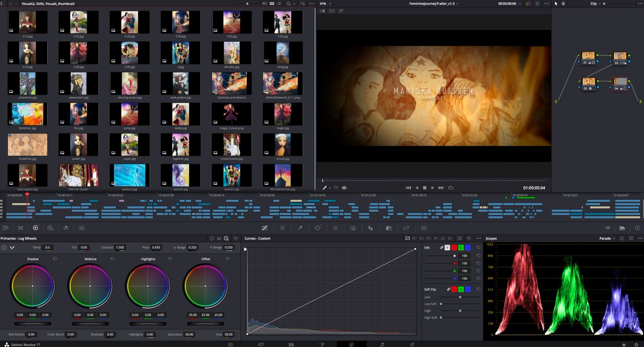Switch to the Fairlight page tab
Viewport: 644px width, 347px height.
tap(382, 344)
